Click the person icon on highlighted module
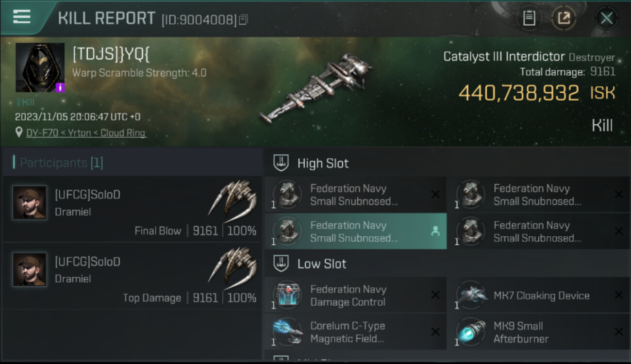This screenshot has height=364, width=631. (x=435, y=232)
